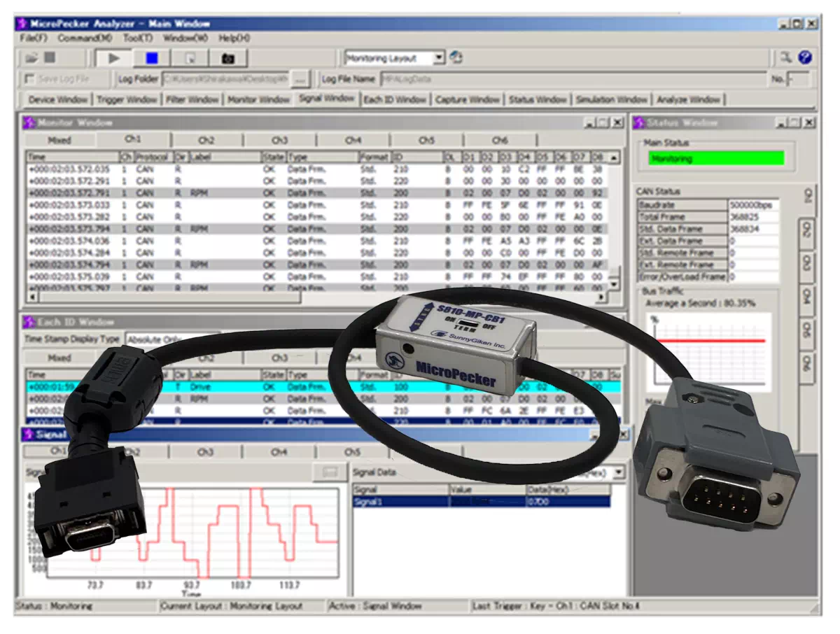
Task: Open the Signal Data format dropdown arrow
Action: coord(618,472)
